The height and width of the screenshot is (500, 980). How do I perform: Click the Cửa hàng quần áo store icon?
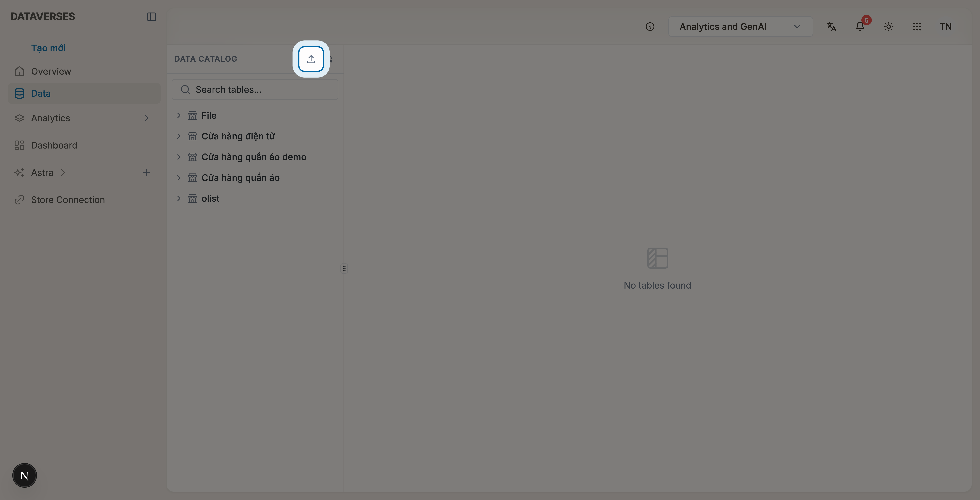click(x=192, y=178)
